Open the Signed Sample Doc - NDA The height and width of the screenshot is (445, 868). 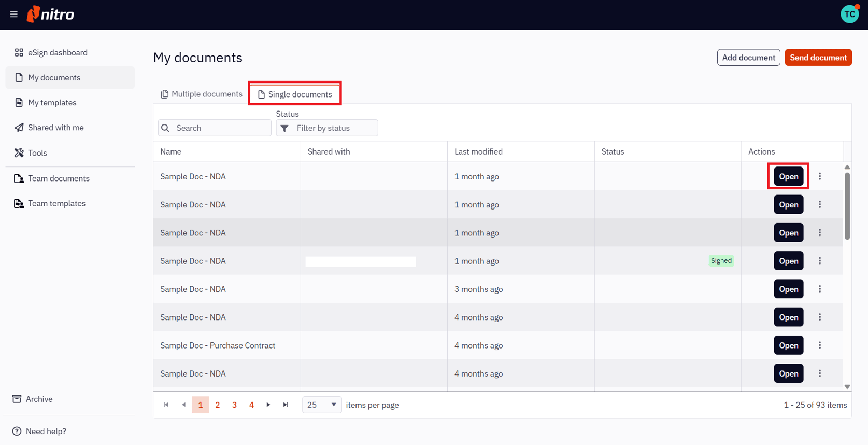coord(789,261)
